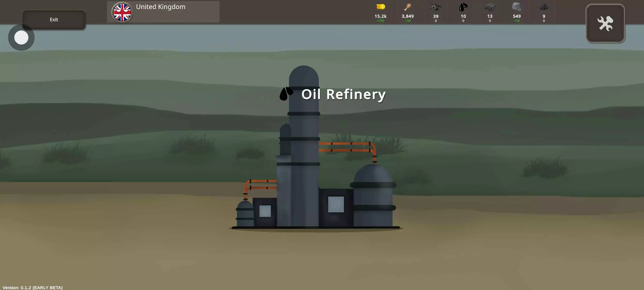Screen dimensions: 644x290
Task: Click the 3,849 food amount
Action: pyautogui.click(x=408, y=16)
